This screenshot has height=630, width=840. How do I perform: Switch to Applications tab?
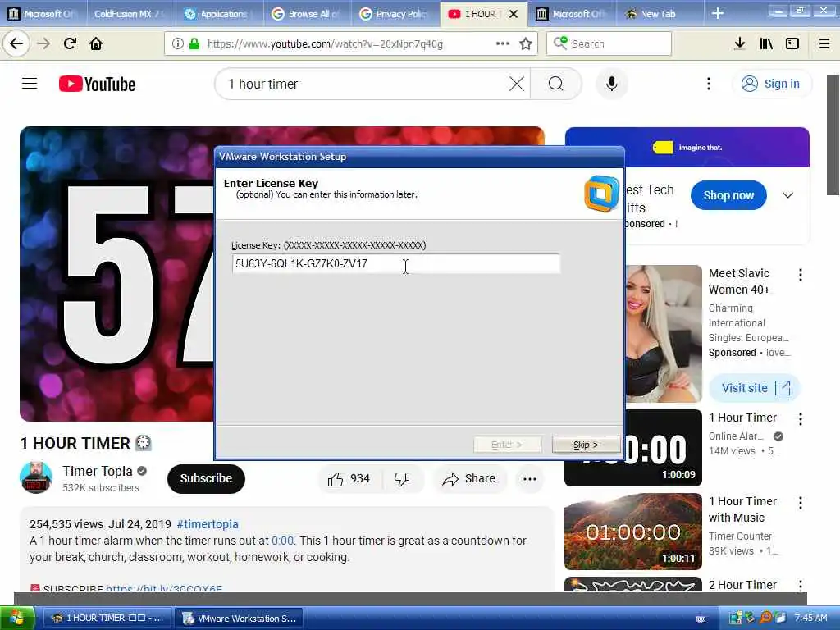[220, 14]
